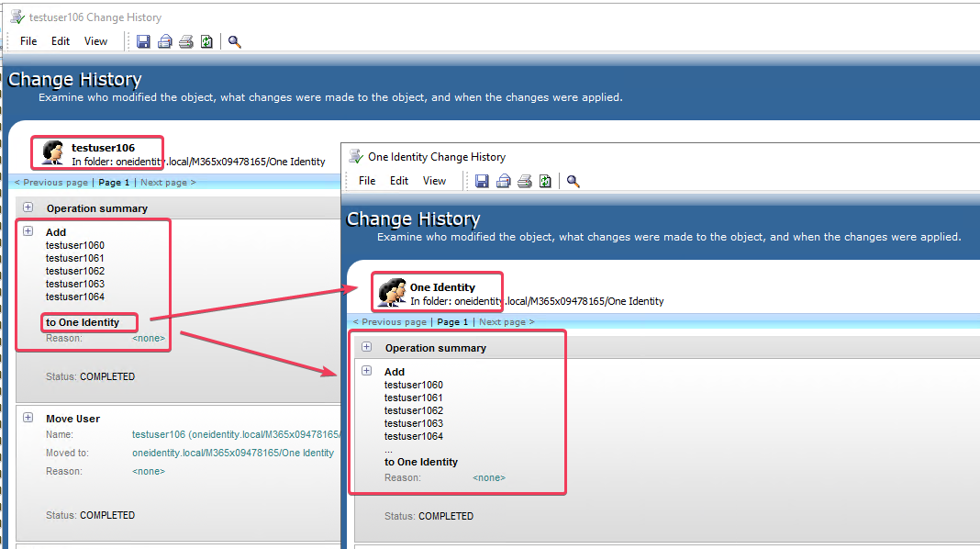The image size is (980, 549).
Task: Click the One Identity object name heading
Action: pyautogui.click(x=442, y=287)
